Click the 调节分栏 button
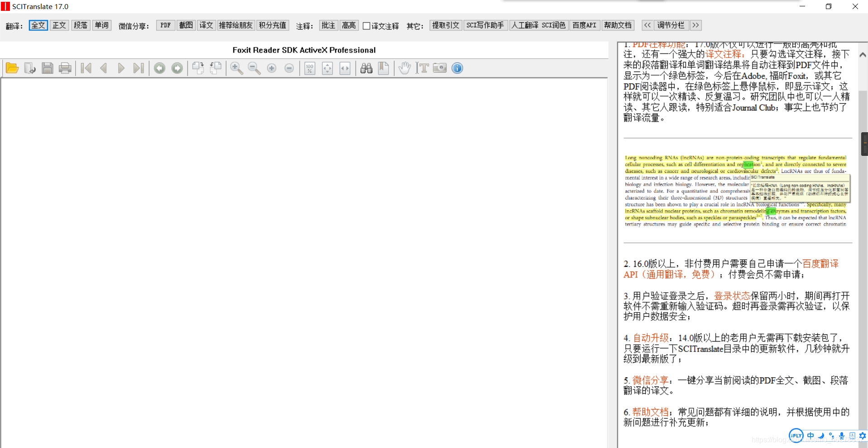Viewport: 868px width, 448px height. coord(671,25)
